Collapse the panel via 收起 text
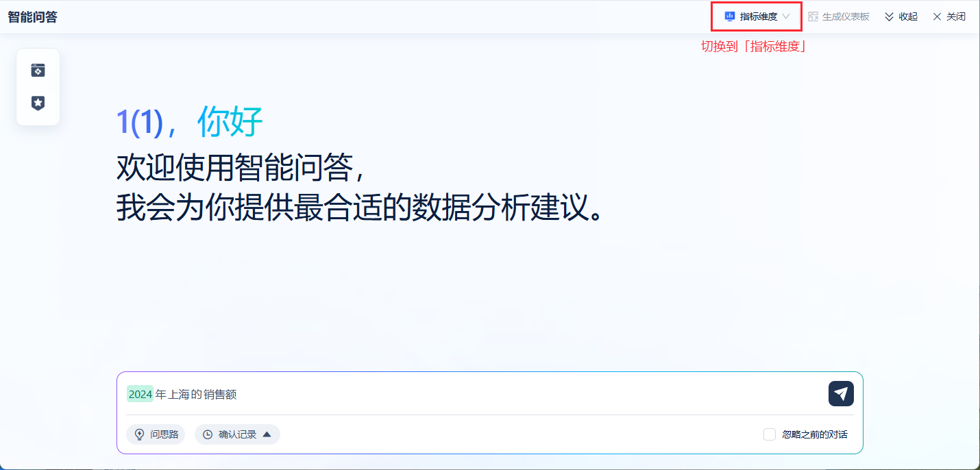Image resolution: width=980 pixels, height=470 pixels. (908, 16)
